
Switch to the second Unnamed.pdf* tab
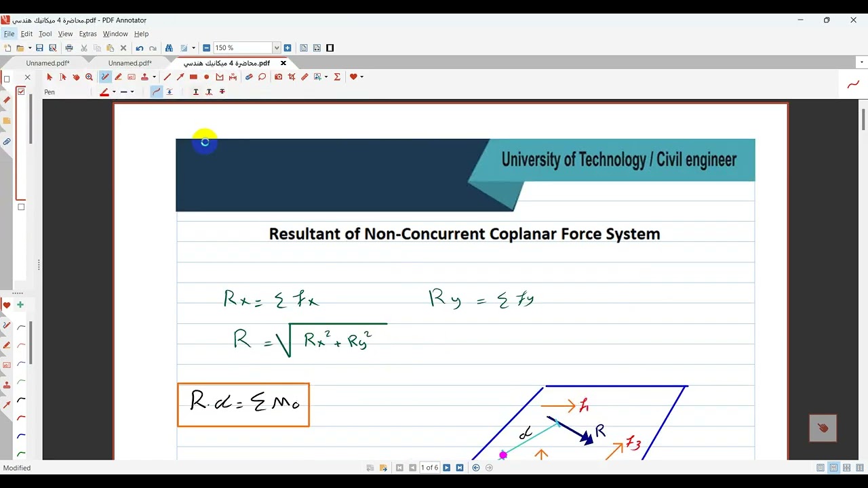point(130,63)
